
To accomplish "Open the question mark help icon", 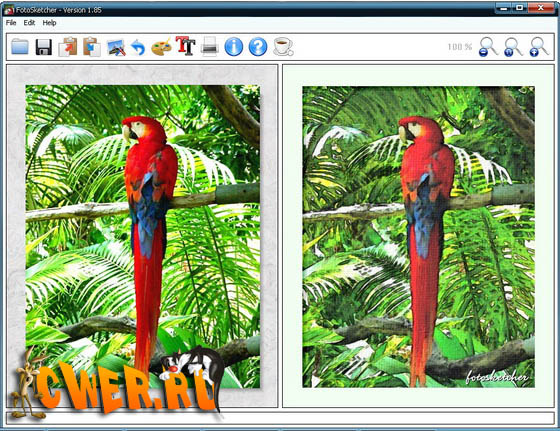I will (x=258, y=47).
